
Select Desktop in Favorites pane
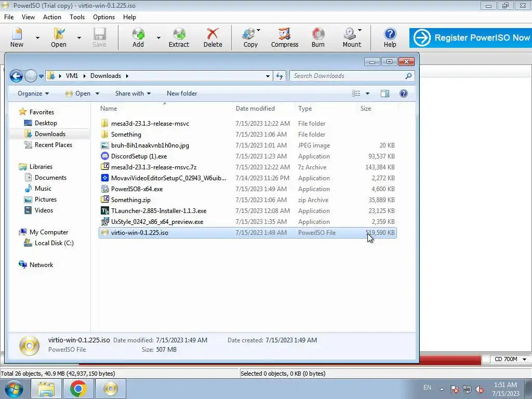coord(46,123)
